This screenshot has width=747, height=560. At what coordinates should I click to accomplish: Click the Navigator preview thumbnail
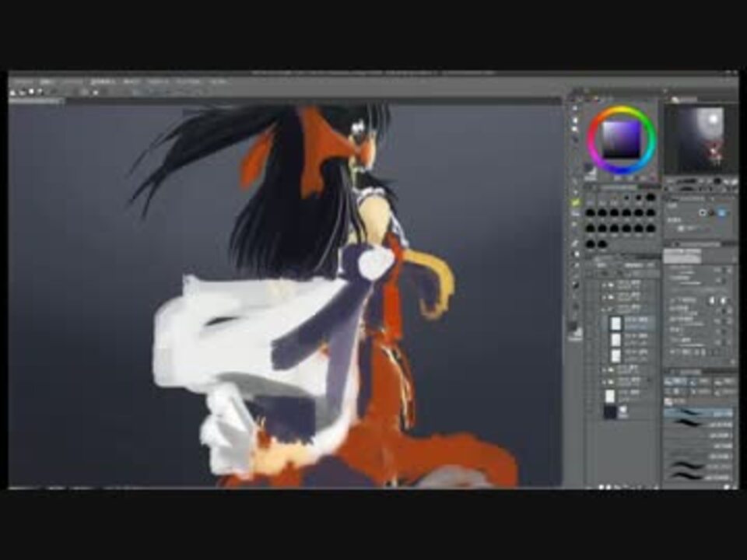click(700, 139)
